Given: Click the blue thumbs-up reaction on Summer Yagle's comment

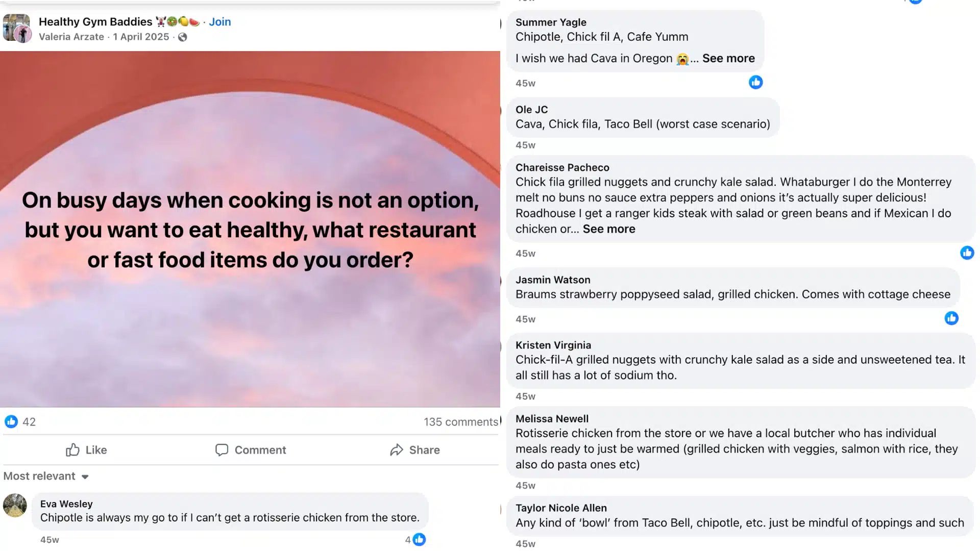Looking at the screenshot, I should 756,82.
